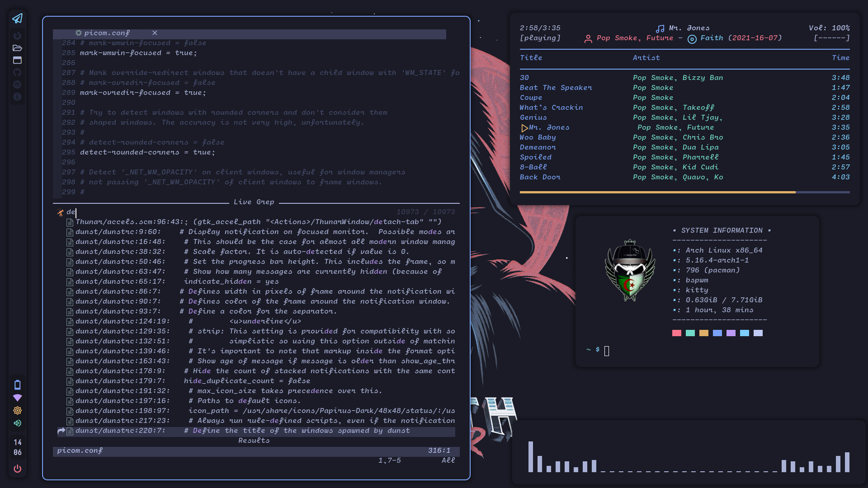Click the red power button
This screenshot has height=488, width=868.
tap(17, 469)
